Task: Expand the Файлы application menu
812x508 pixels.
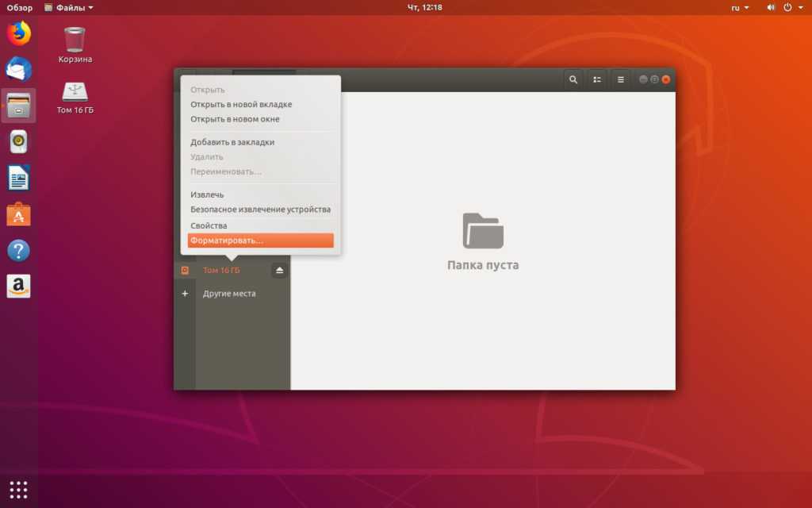Action: (x=69, y=7)
